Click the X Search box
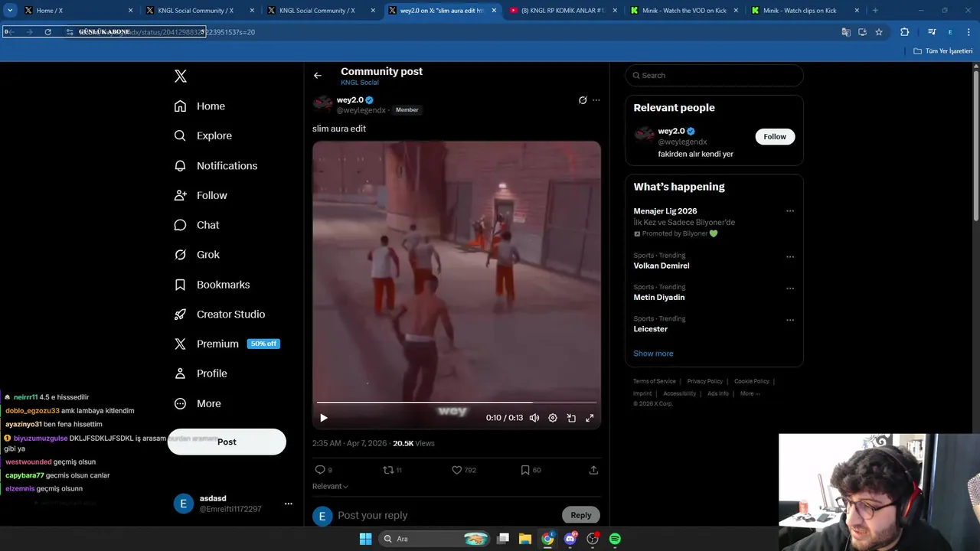Viewport: 980px width, 551px height. tap(714, 75)
